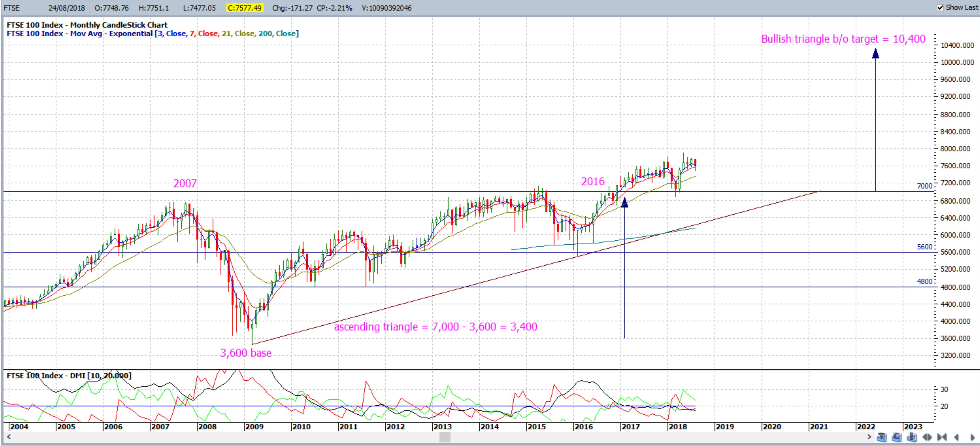Expand the time axis with outward arrows icon
The height and width of the screenshot is (446, 980).
(x=927, y=437)
